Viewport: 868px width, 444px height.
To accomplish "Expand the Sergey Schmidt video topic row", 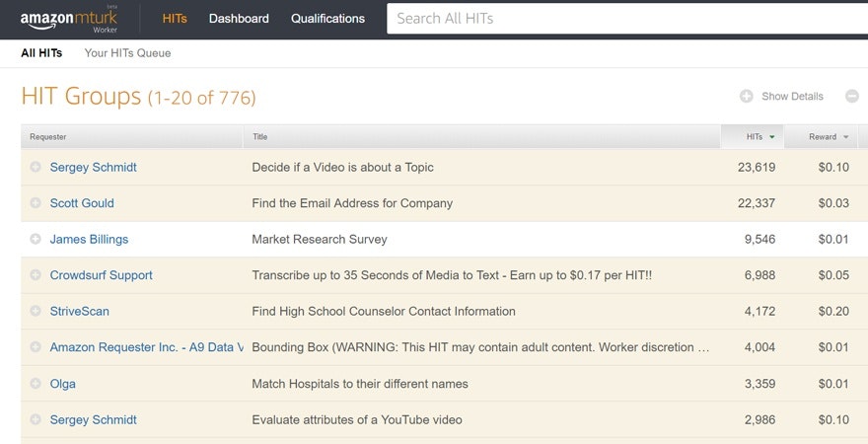I will 36,168.
